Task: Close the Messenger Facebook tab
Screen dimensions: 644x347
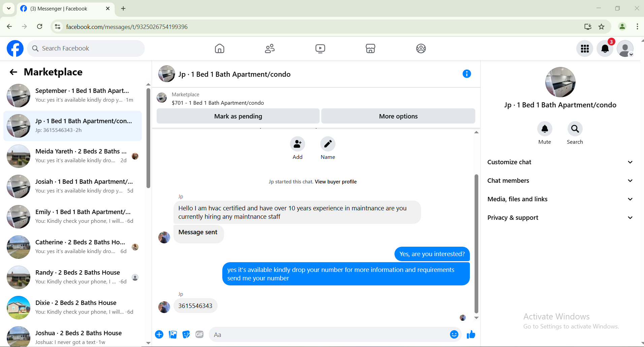Action: (x=108, y=8)
